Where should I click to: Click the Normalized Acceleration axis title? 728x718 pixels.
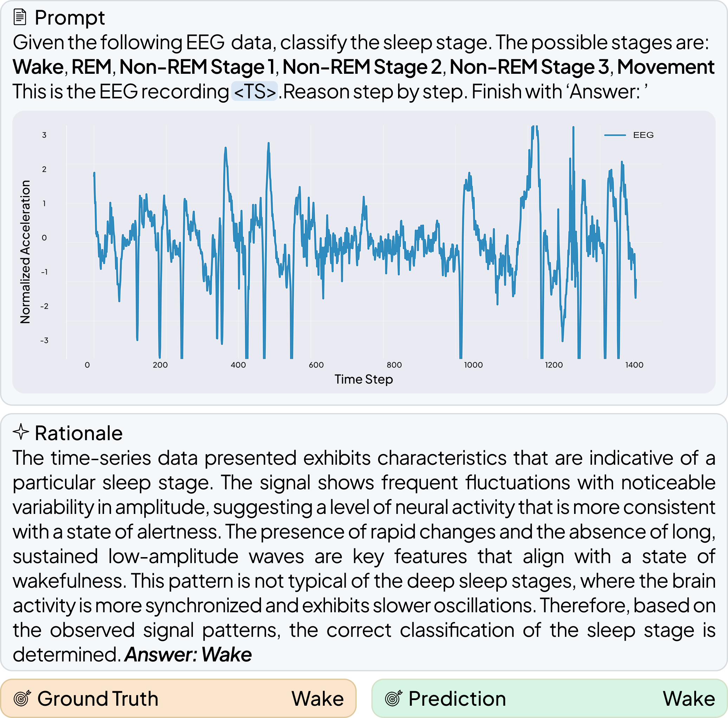[25, 252]
